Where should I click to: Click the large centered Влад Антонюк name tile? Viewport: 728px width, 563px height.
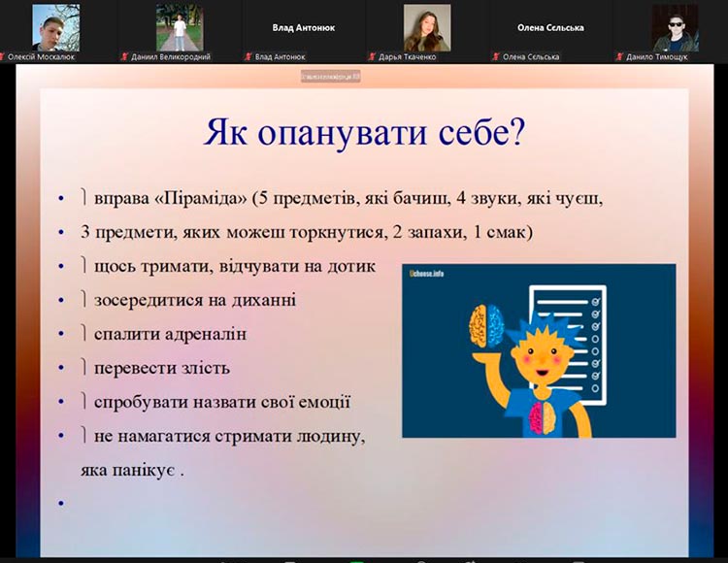pyautogui.click(x=303, y=27)
